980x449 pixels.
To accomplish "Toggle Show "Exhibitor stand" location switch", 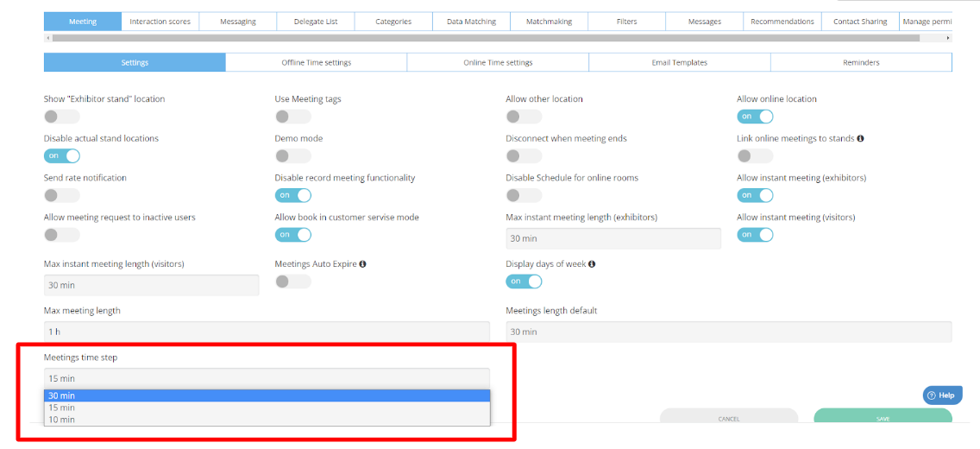I will (x=62, y=117).
